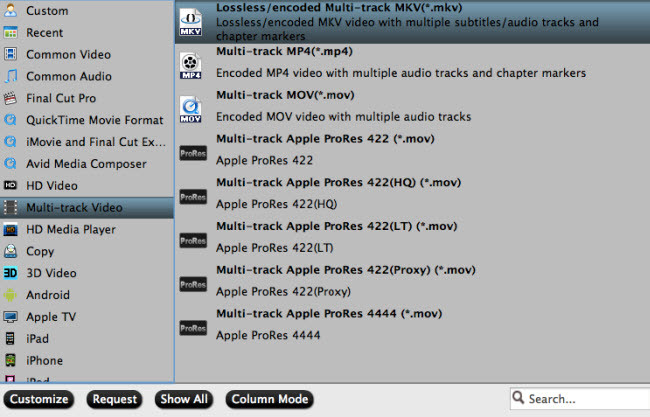Click 'Encoded MP4 video with multiple audio tracks' description
Image resolution: width=650 pixels, height=417 pixels.
coord(401,73)
